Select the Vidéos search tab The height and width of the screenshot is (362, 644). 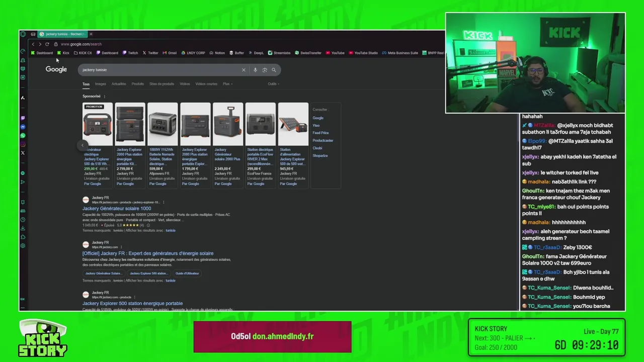click(185, 84)
